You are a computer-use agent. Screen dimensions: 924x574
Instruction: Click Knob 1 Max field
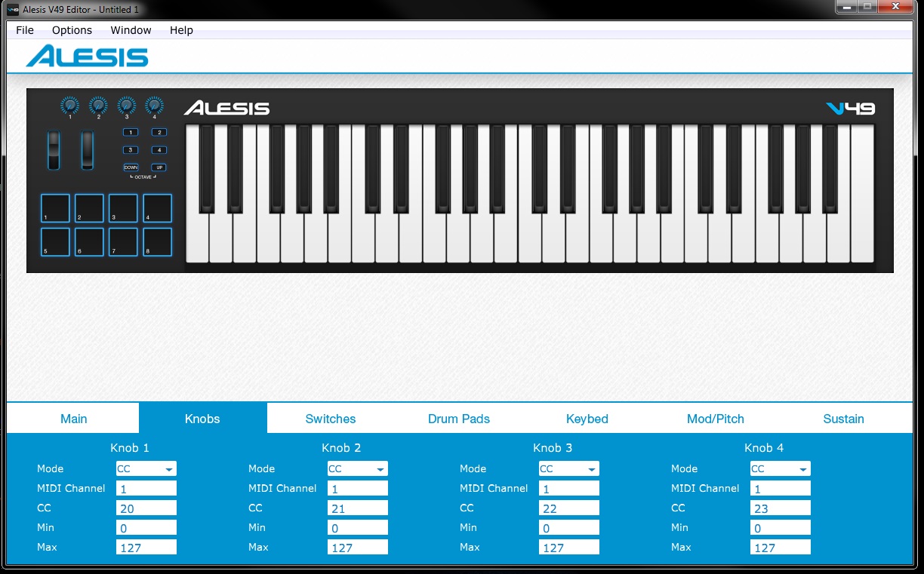[146, 548]
